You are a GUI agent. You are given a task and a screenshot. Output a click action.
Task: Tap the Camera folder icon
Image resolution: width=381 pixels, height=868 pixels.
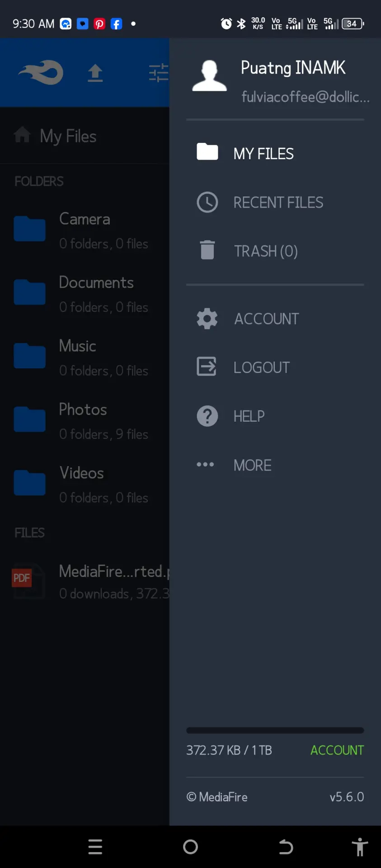(x=29, y=229)
